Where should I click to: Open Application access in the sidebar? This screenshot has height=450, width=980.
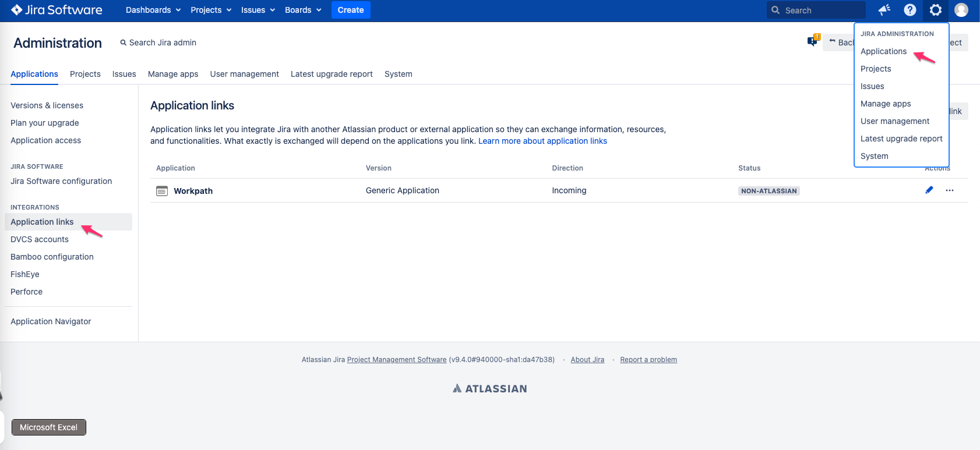46,140
